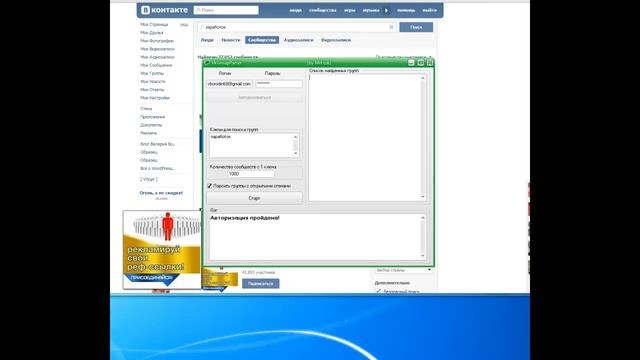The height and width of the screenshot is (360, 640).
Task: Open the Люди search tab
Action: tap(207, 40)
